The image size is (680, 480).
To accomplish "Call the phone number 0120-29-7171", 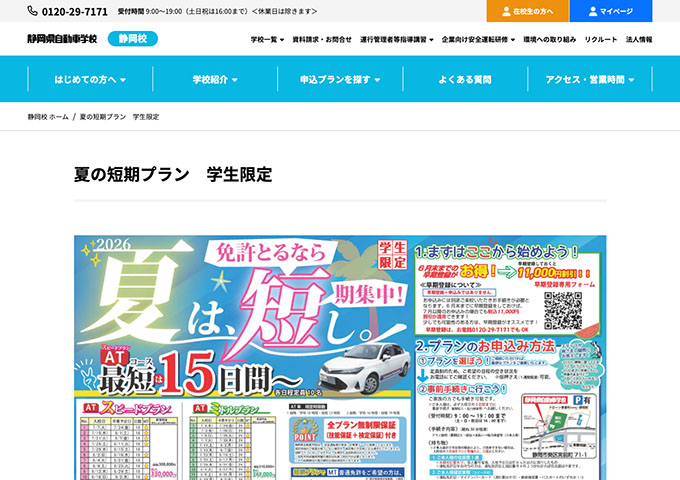I will pyautogui.click(x=75, y=12).
